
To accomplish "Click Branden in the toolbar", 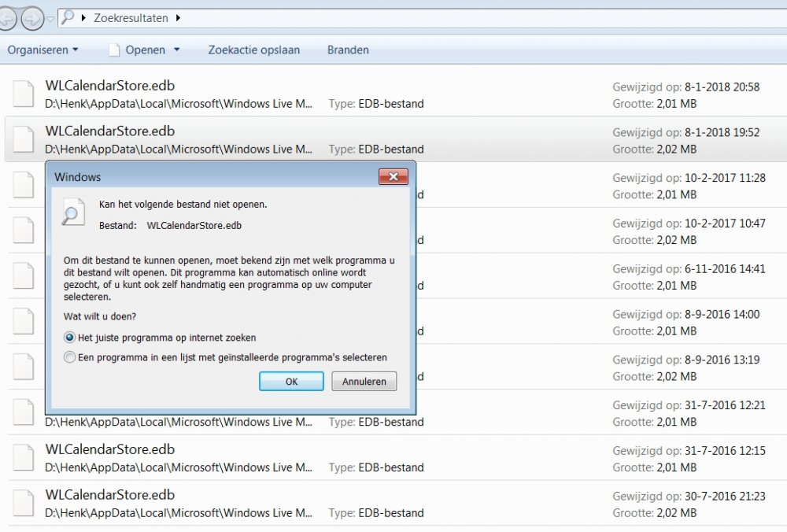I will tap(348, 50).
